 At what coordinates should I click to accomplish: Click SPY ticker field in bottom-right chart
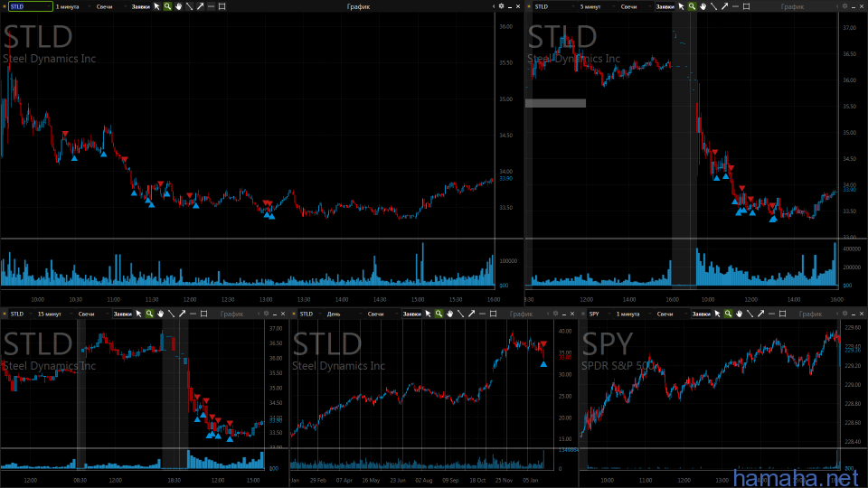[599, 314]
